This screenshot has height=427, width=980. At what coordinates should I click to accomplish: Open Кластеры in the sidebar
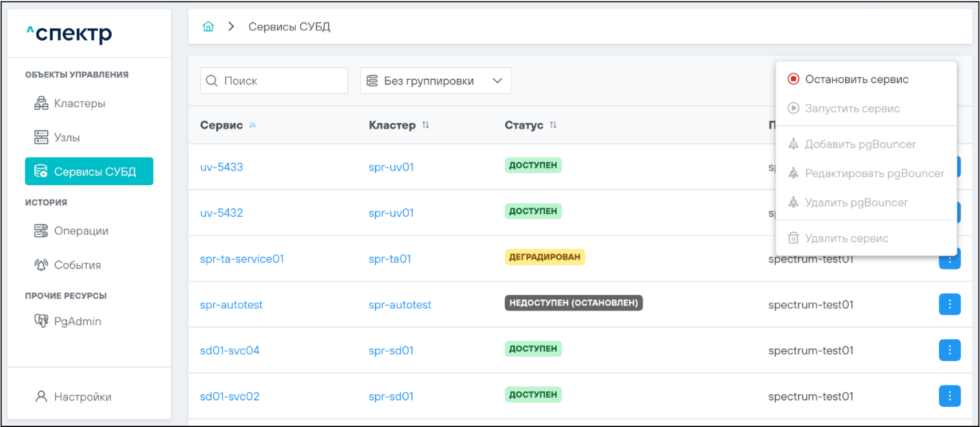(x=79, y=103)
